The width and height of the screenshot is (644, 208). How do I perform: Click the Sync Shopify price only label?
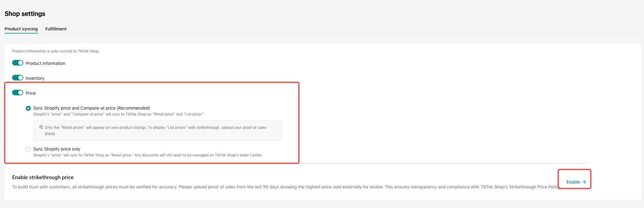pyautogui.click(x=57, y=149)
